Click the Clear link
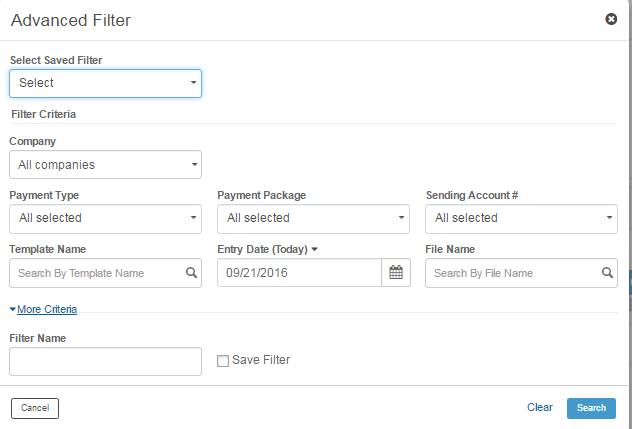This screenshot has width=632, height=429. point(540,407)
